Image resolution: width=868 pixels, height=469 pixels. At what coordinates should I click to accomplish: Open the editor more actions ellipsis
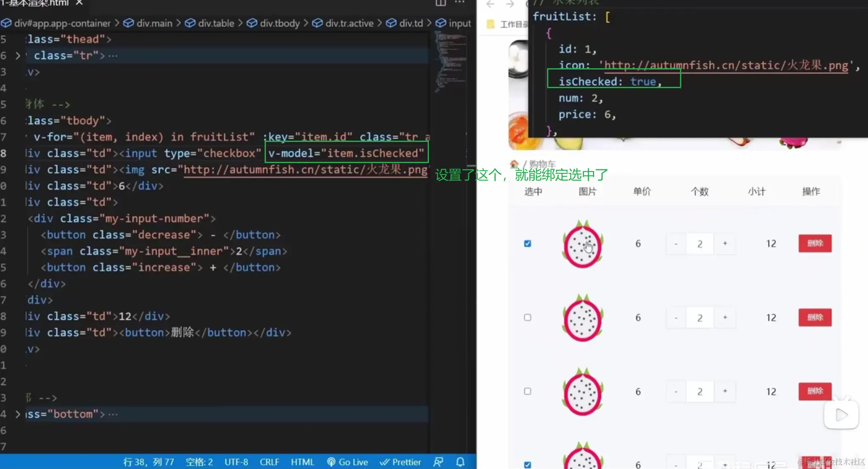click(460, 3)
